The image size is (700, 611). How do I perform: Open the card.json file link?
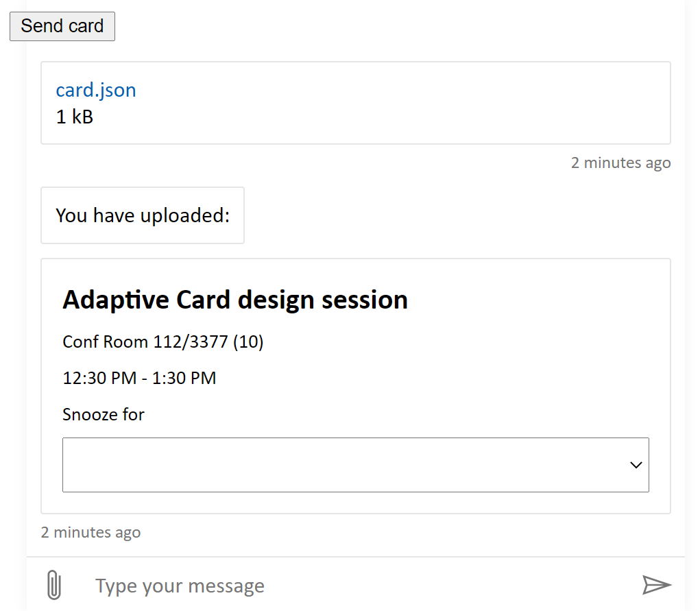95,90
